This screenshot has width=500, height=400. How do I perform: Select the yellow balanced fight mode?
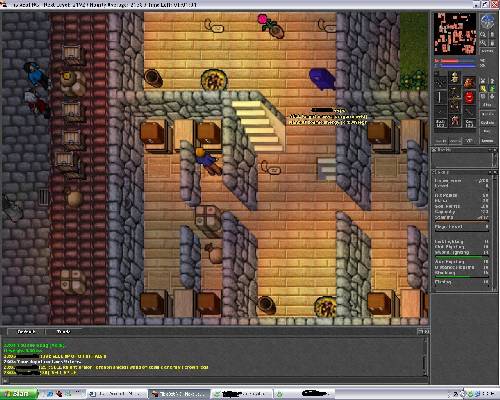pos(483,89)
